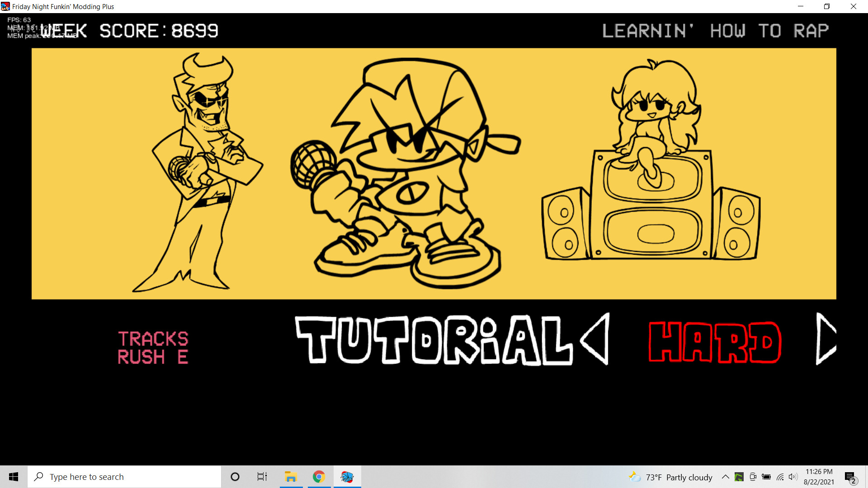Restore down the game window

[827, 6]
